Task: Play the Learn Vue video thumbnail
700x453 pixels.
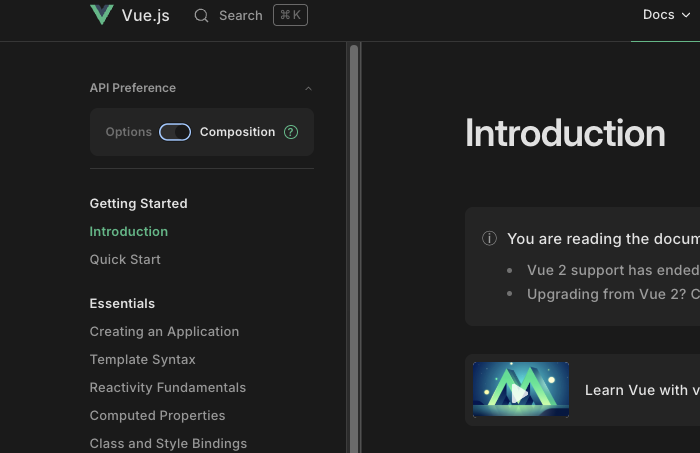Action: pos(521,390)
